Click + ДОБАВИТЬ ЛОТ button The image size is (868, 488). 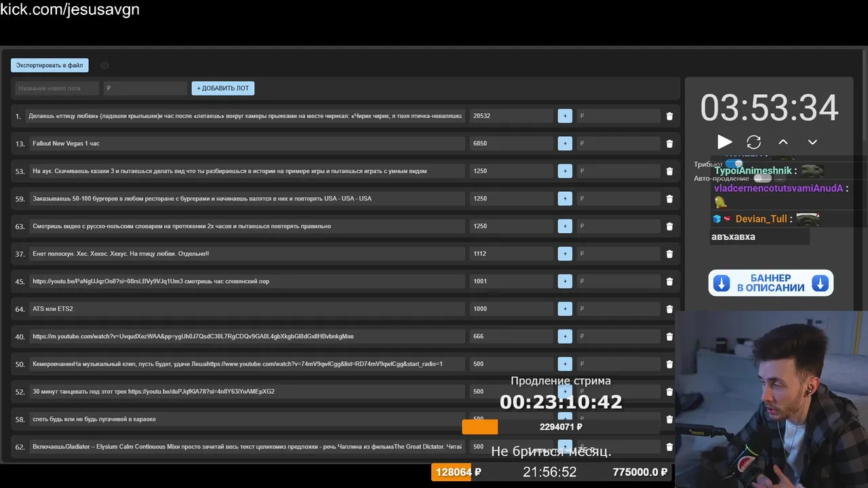(223, 88)
